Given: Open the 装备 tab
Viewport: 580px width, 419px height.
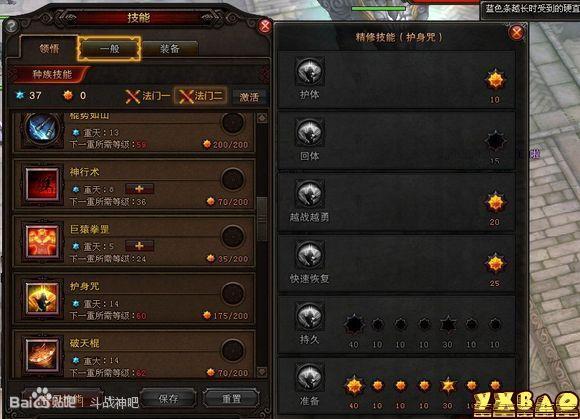Looking at the screenshot, I should coord(170,48).
